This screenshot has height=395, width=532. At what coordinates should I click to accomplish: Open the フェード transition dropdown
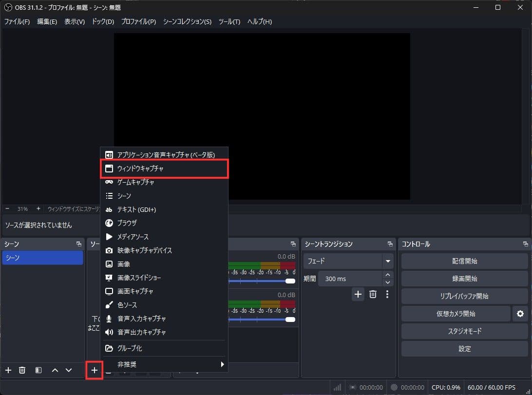tap(348, 261)
